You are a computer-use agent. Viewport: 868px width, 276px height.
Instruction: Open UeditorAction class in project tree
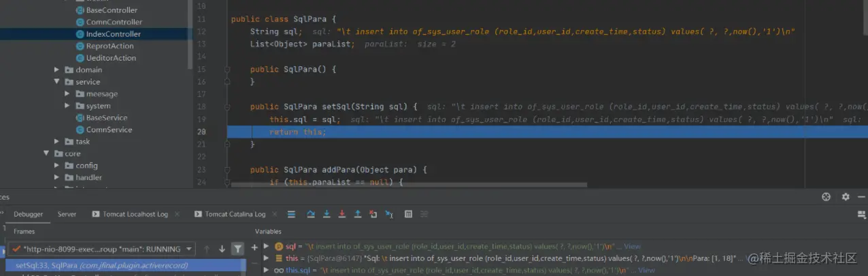(111, 58)
